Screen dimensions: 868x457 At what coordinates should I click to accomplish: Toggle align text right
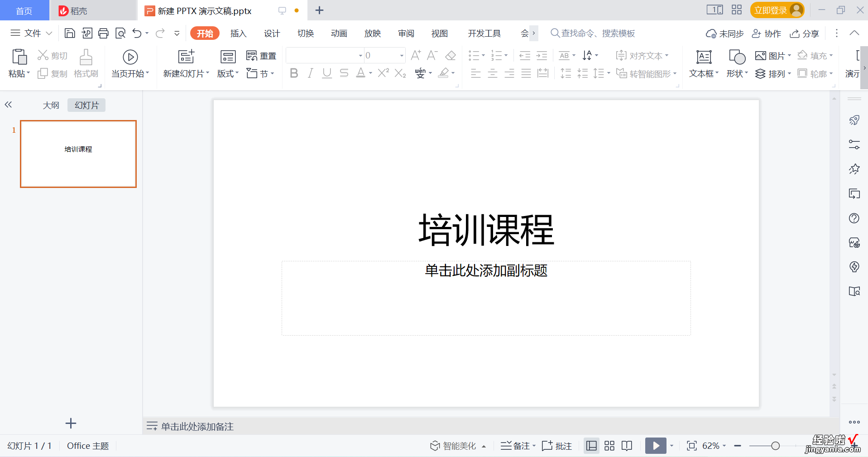tap(509, 73)
